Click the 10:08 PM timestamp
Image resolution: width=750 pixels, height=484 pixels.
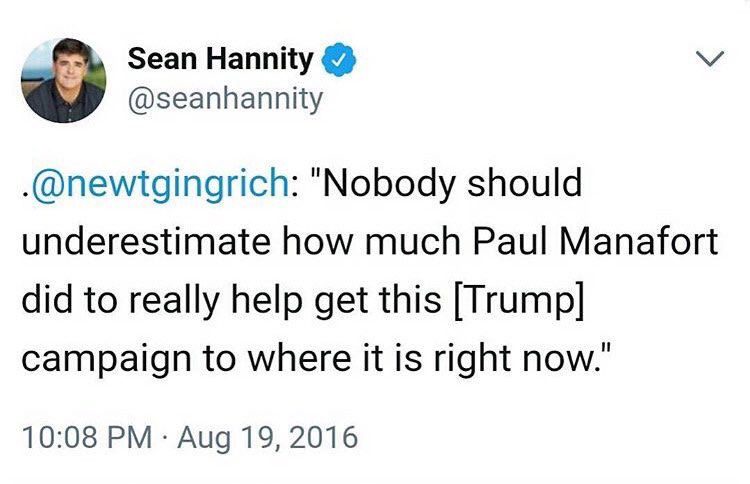click(x=87, y=437)
